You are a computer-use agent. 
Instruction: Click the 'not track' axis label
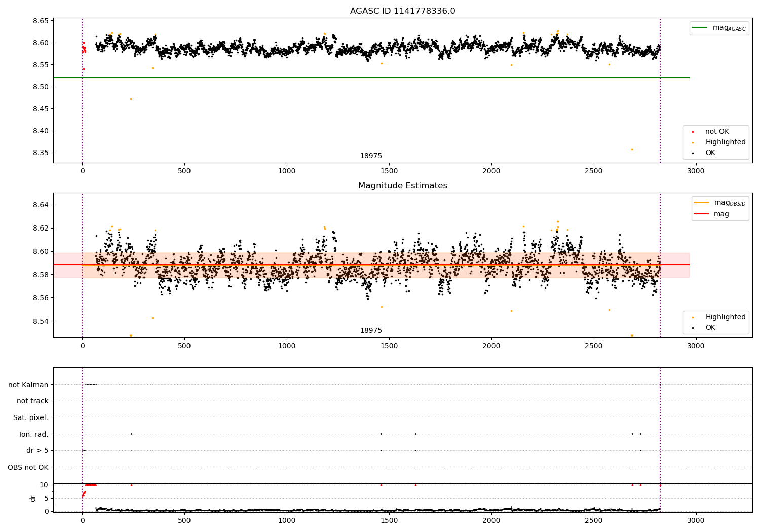[x=32, y=401]
